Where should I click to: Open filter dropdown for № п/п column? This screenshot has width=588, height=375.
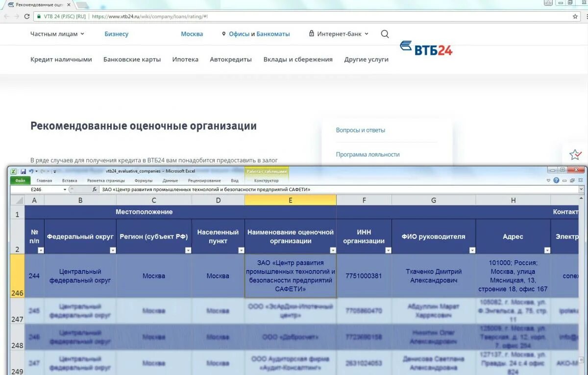(x=41, y=250)
